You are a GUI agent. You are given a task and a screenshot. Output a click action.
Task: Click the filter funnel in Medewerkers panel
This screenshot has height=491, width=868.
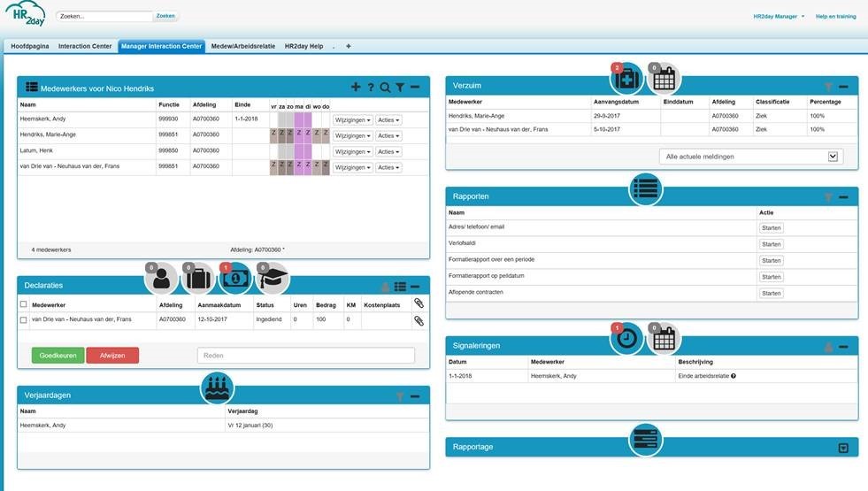click(400, 88)
